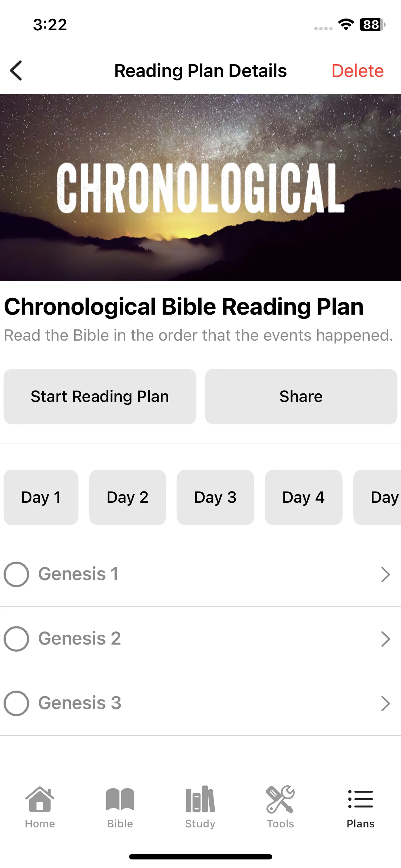Viewport: 401px width, 868px height.
Task: Open Genesis 2 via its chevron
Action: pyautogui.click(x=385, y=639)
